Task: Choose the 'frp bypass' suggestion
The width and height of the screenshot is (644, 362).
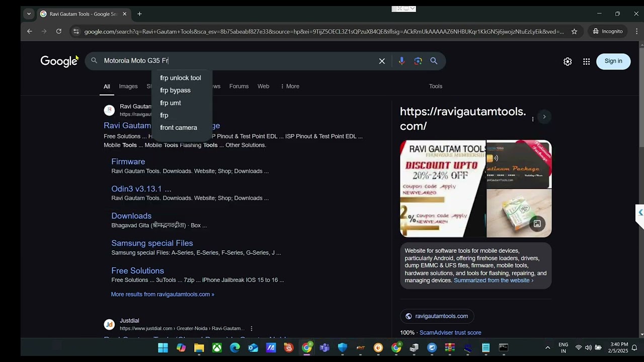Action: pos(175,90)
